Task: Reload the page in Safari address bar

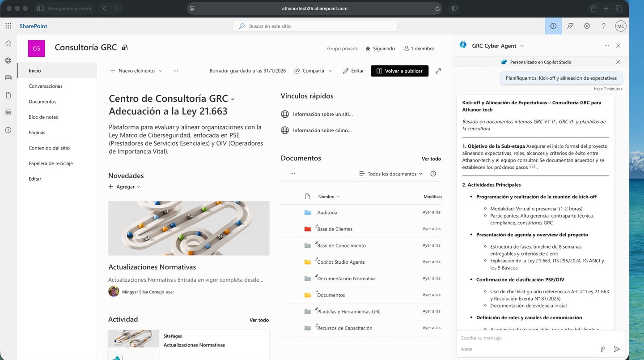Action: coord(437,9)
